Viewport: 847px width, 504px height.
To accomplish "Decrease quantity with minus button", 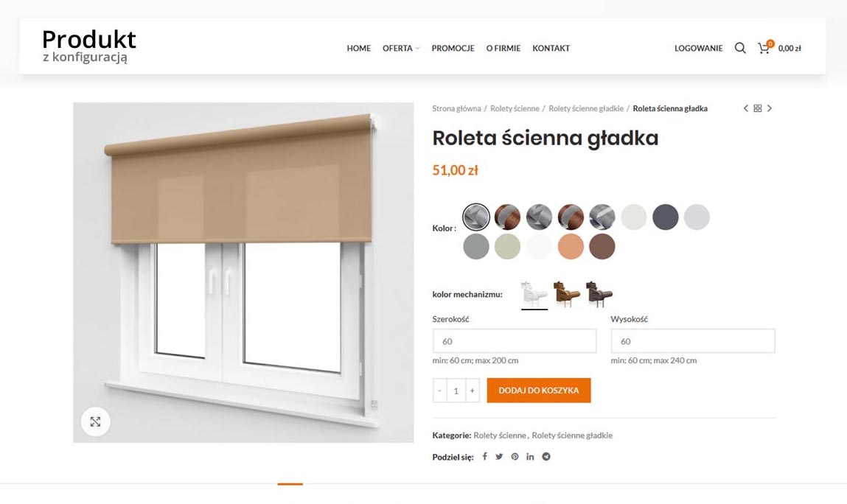I will tap(439, 391).
